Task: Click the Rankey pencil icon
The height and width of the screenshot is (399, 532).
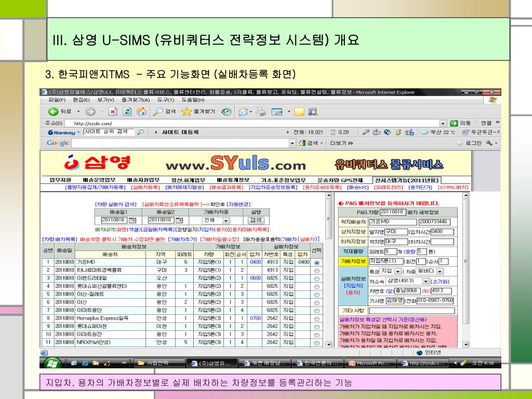Action: point(365,132)
